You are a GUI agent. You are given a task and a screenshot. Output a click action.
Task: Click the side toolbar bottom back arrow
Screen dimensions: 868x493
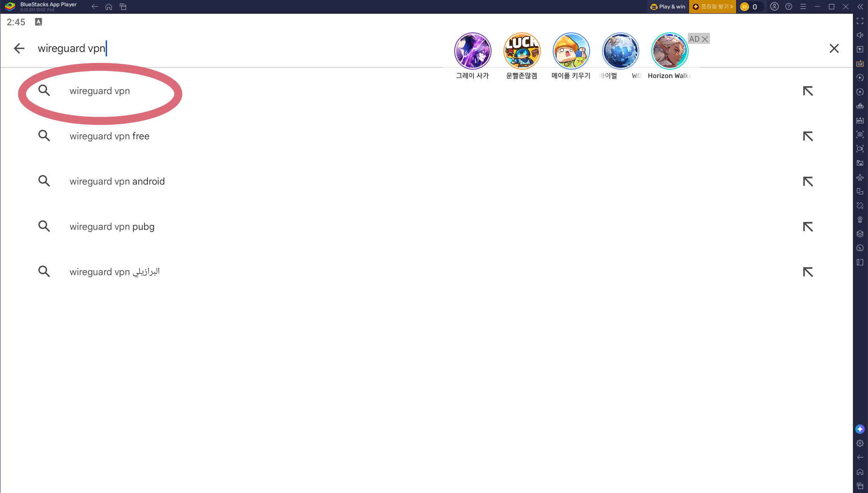[860, 458]
